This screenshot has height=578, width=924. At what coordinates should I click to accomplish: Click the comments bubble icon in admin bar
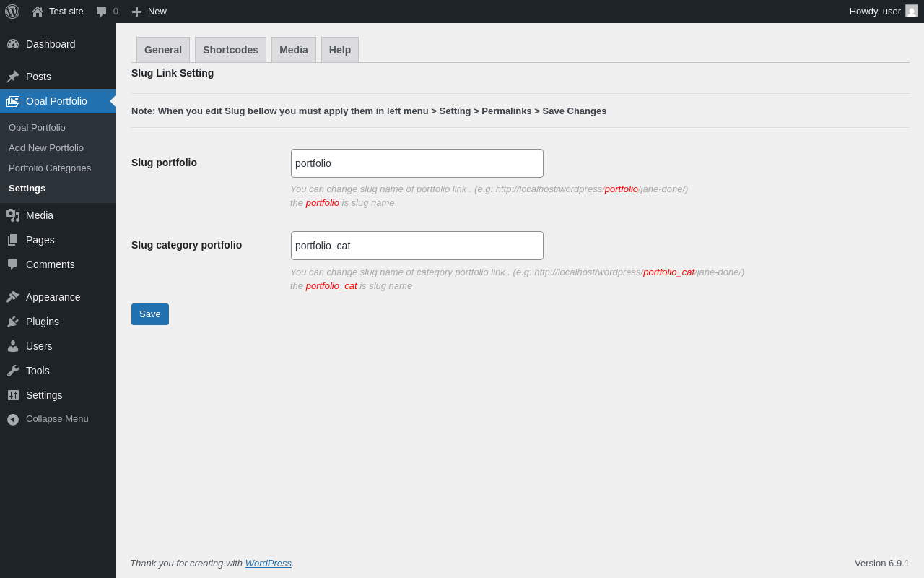102,12
